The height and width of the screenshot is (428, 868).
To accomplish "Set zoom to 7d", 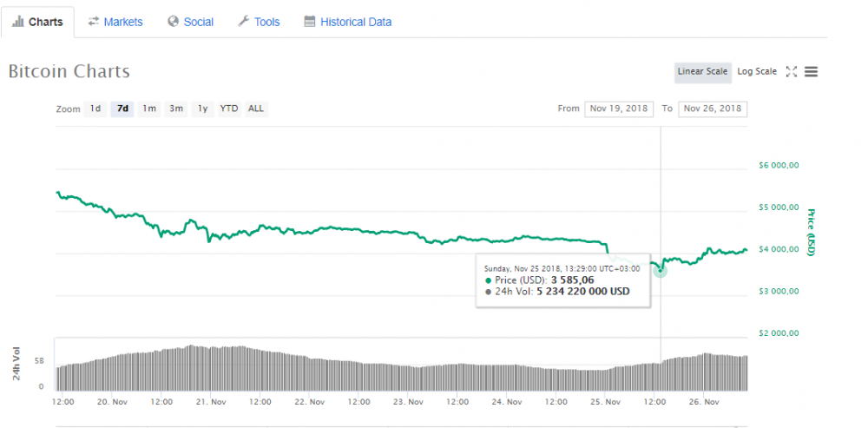I will [x=122, y=109].
